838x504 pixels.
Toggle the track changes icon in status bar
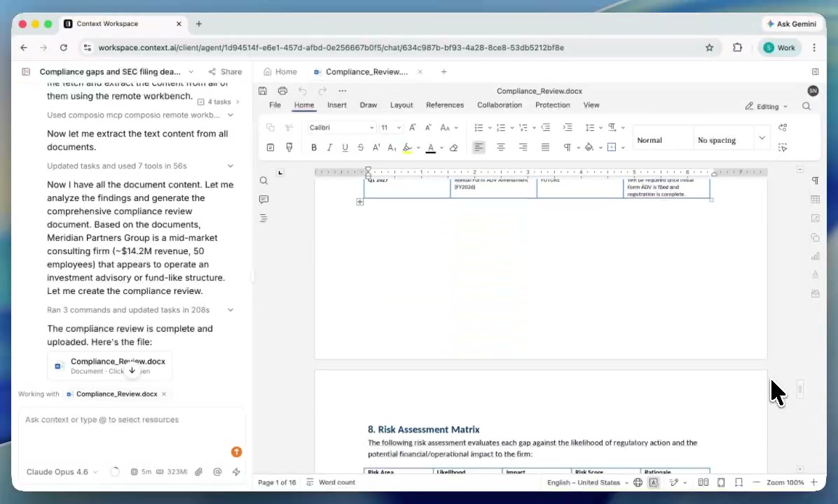click(x=675, y=482)
